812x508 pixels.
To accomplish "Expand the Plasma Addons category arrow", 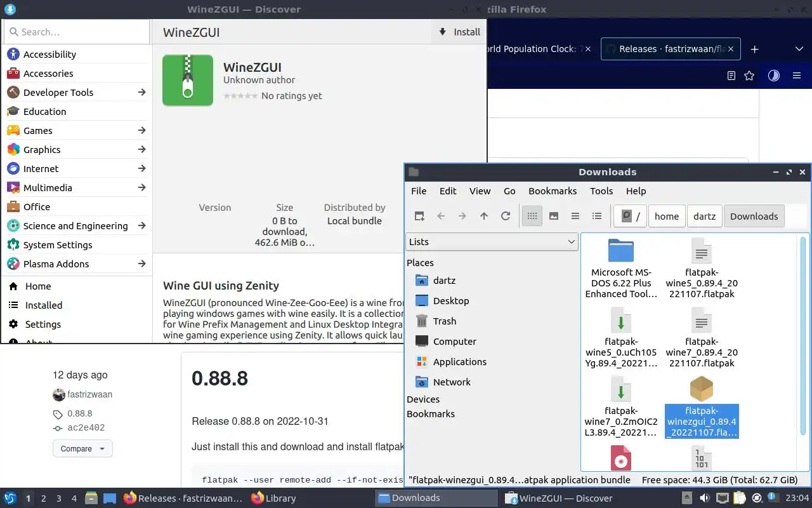I will coord(141,264).
